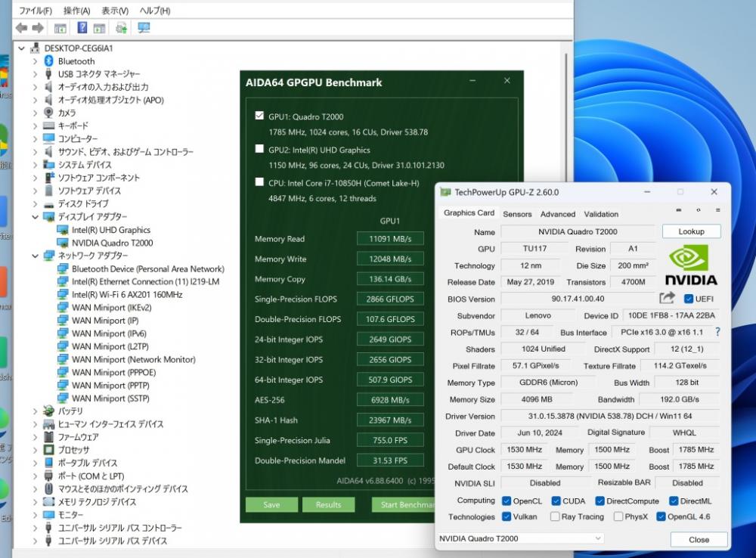Click the Forward arrow in Device Manager toolbar
This screenshot has height=558, width=756.
(x=38, y=28)
